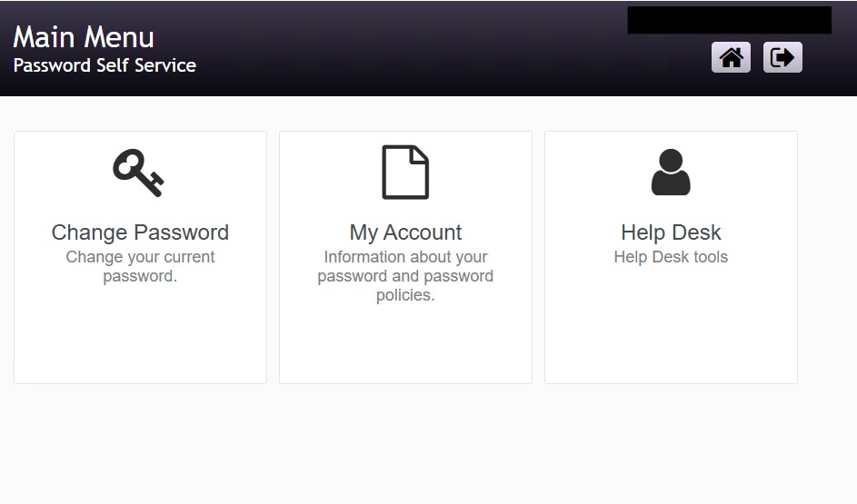Open the Help Desk heading

(x=671, y=232)
